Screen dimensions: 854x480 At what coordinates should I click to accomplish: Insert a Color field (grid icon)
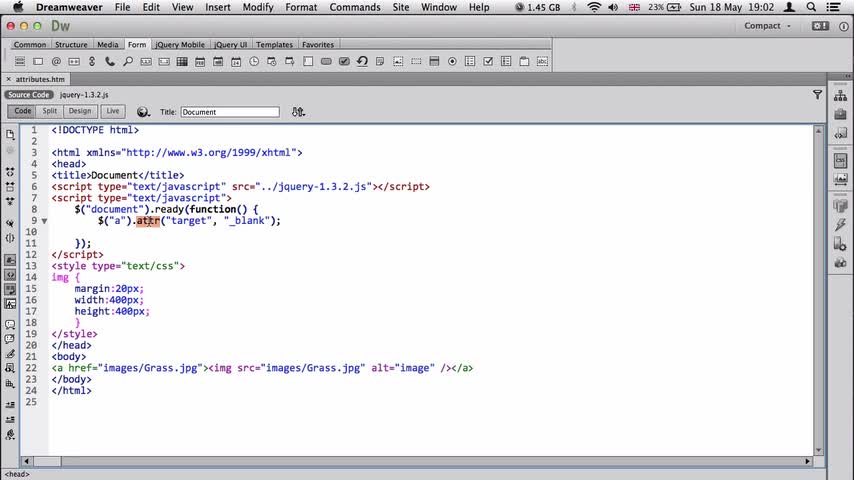(182, 62)
